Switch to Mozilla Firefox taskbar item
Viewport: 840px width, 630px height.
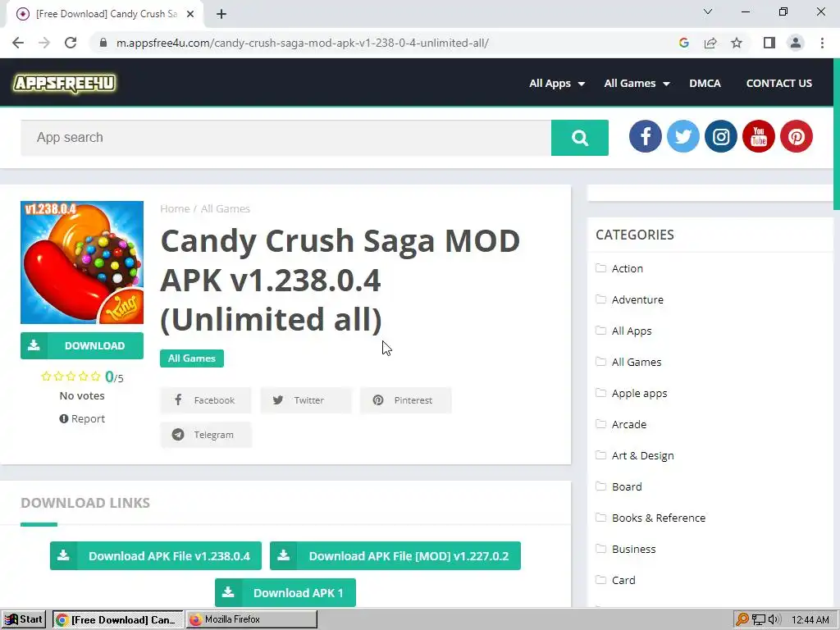tap(252, 619)
